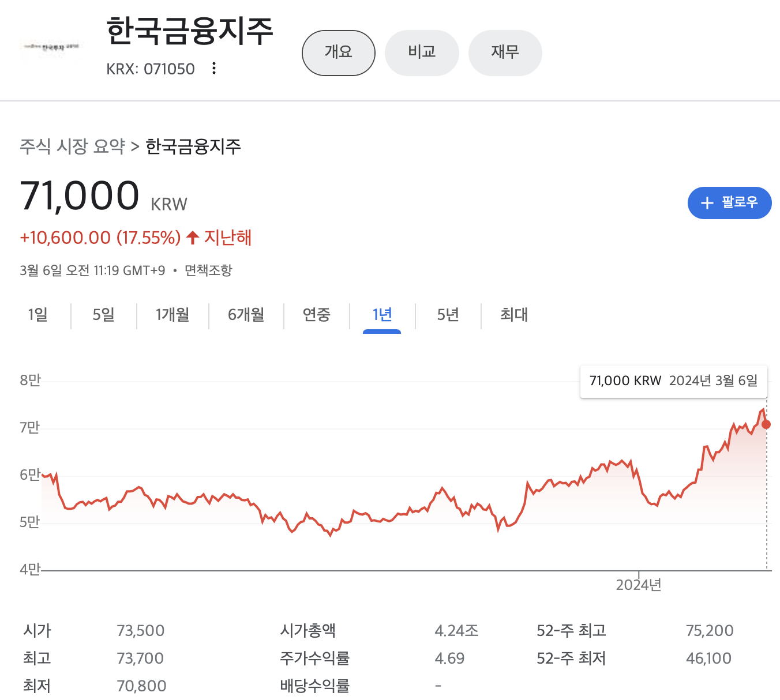Select the 5일 chart range
Viewport: 780px width, 700px height.
pyautogui.click(x=104, y=315)
